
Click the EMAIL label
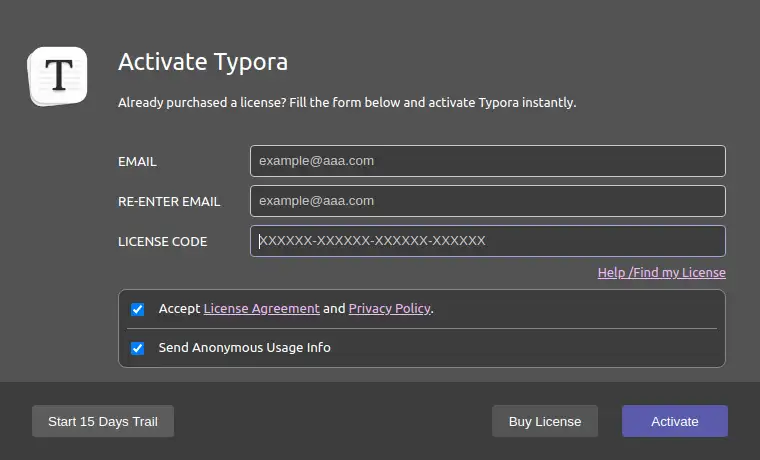(x=137, y=161)
